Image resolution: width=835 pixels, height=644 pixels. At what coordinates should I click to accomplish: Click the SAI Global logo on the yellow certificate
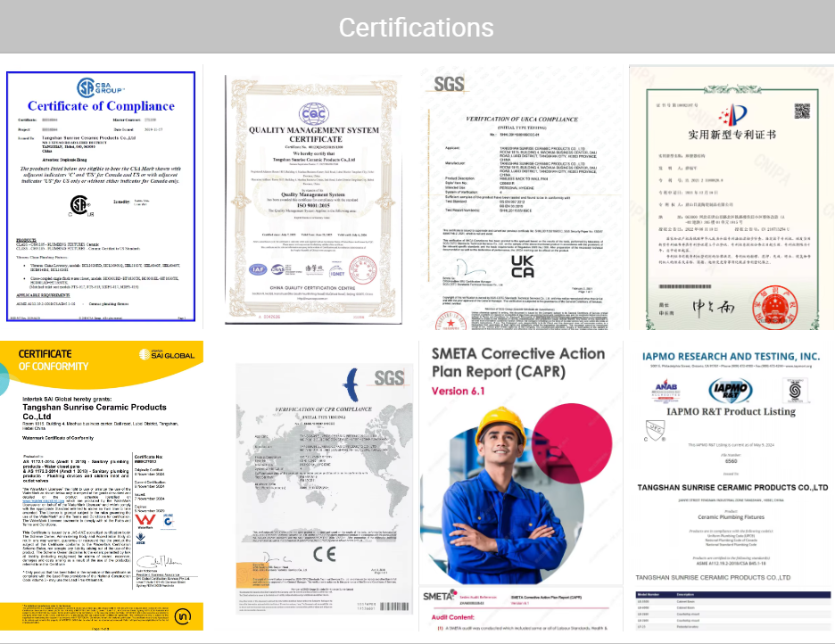tap(167, 355)
